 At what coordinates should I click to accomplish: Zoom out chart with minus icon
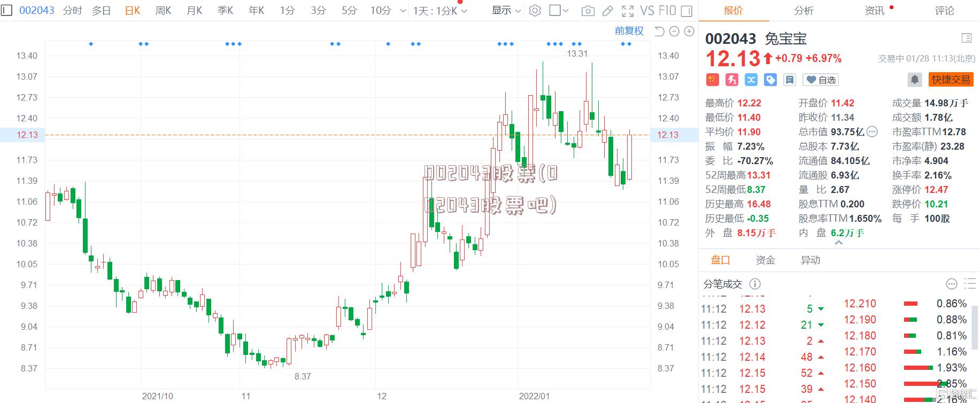coord(674,32)
